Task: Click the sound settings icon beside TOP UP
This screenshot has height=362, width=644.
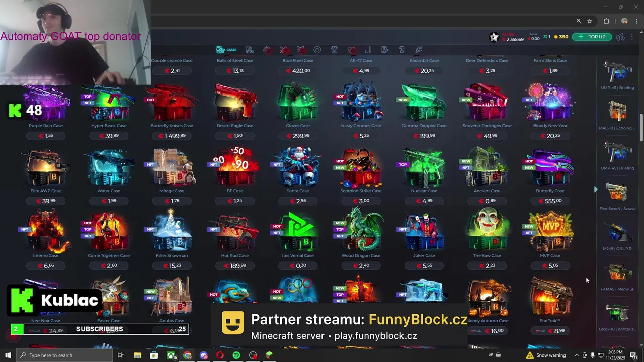Action: click(620, 37)
